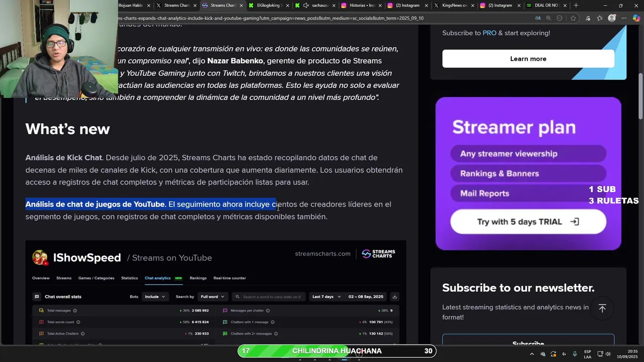Close the ElGlogloking tab
644x362 pixels.
288,6
